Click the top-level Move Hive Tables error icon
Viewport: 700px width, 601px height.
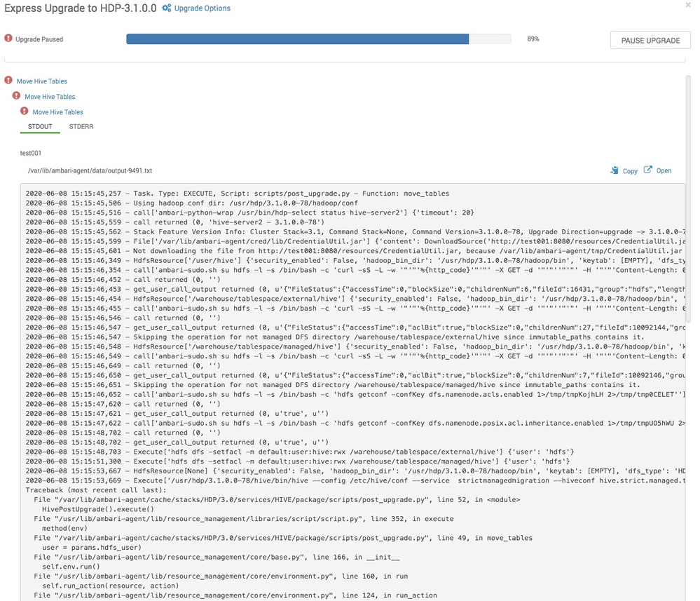(x=8, y=81)
